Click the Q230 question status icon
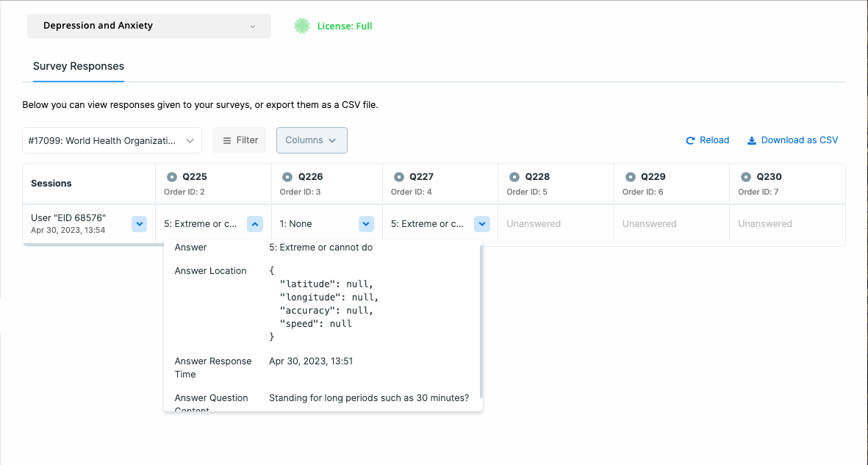Viewport: 868px width, 465px height. [745, 176]
